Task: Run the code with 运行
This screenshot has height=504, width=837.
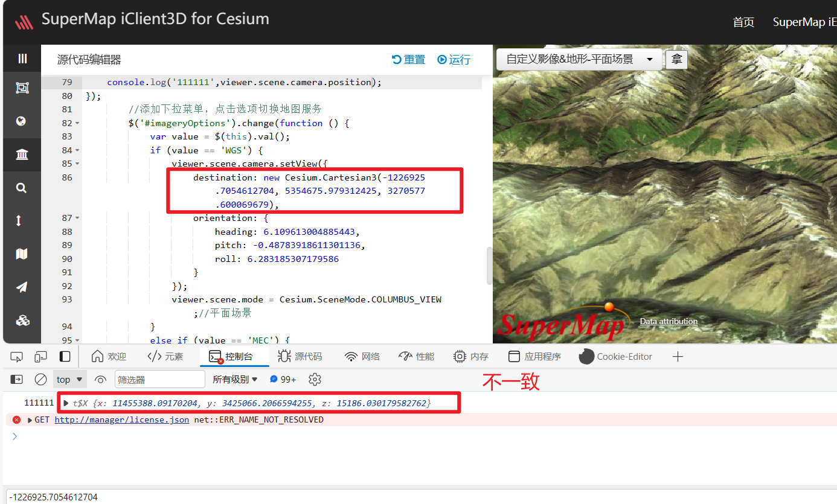Action: [x=454, y=59]
